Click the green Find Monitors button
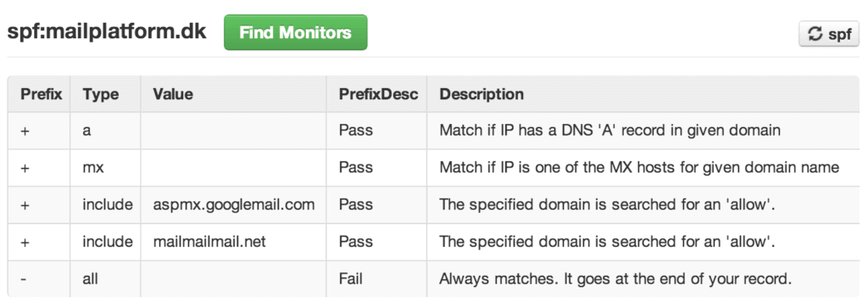868x308 pixels. [295, 32]
